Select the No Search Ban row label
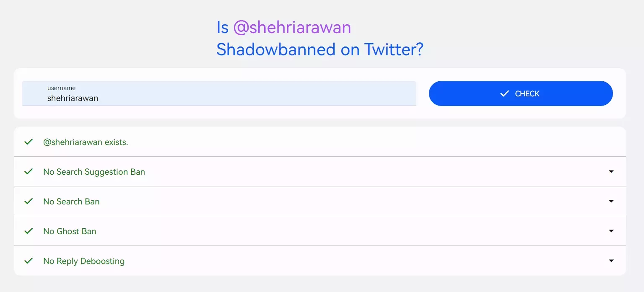644x292 pixels. click(71, 201)
